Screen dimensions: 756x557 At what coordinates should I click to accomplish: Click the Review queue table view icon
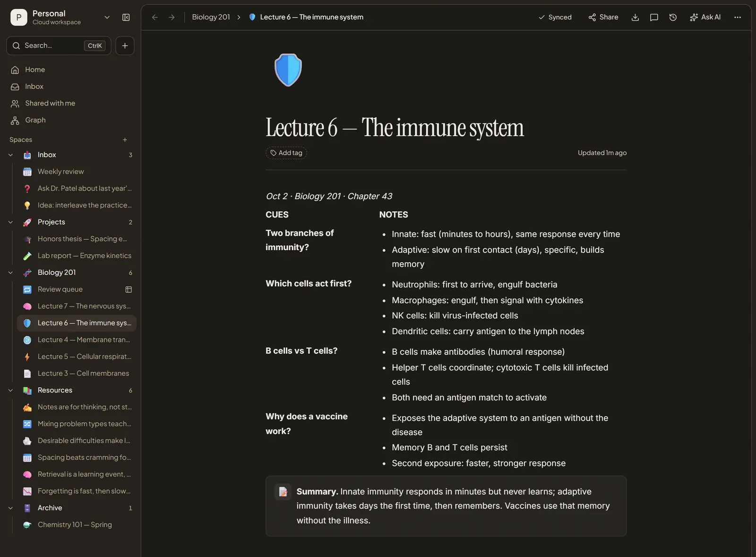pos(129,289)
